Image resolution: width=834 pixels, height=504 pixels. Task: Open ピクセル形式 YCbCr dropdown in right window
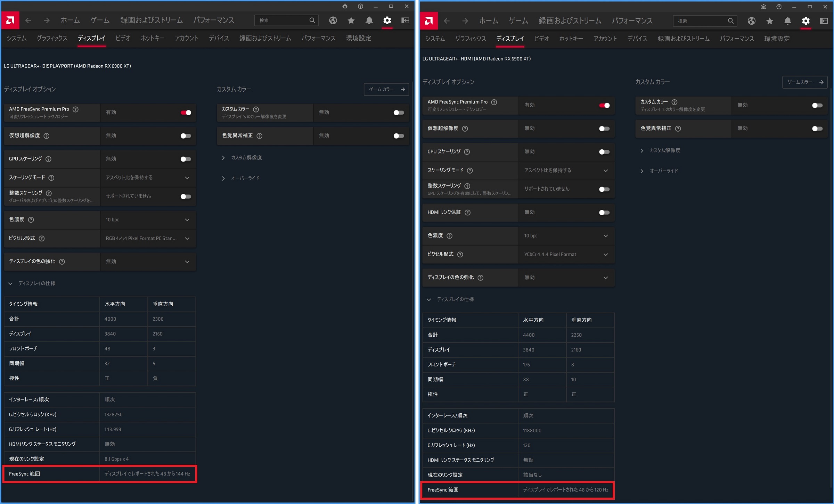coord(566,255)
